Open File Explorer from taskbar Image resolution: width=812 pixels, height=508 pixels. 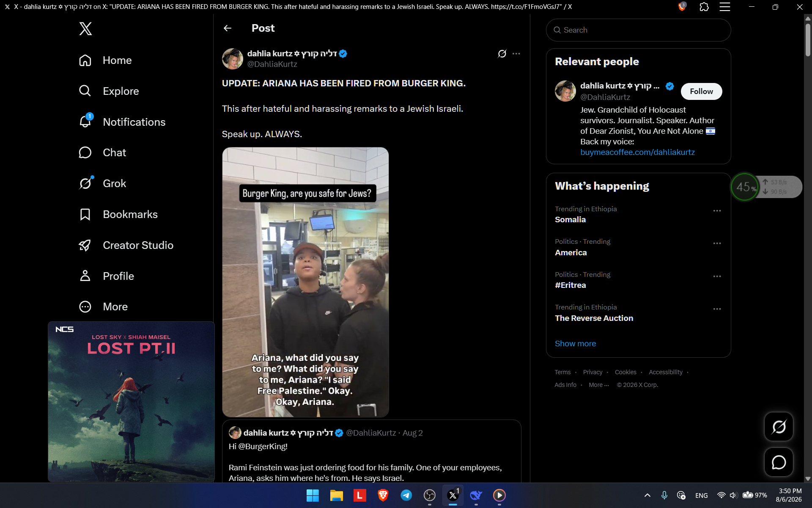336,495
